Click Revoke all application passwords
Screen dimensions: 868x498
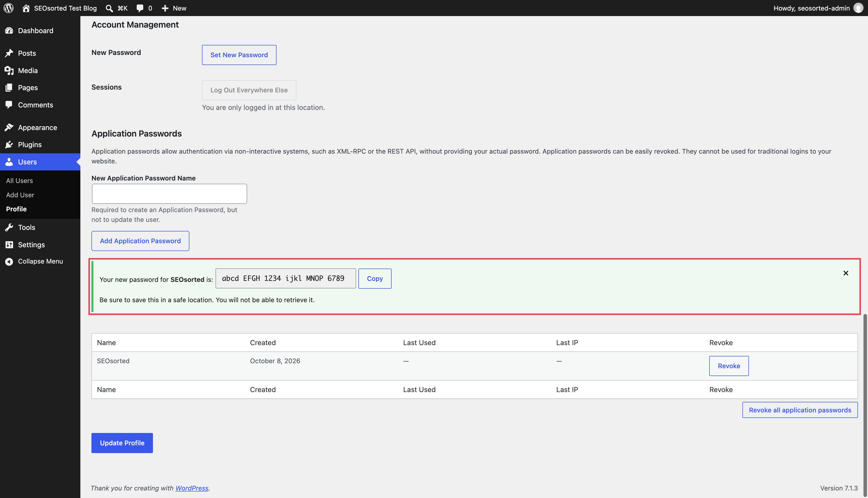[800, 410]
